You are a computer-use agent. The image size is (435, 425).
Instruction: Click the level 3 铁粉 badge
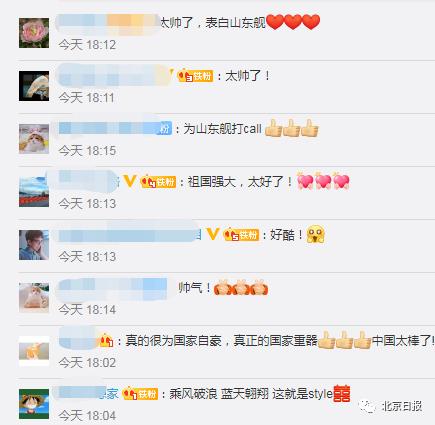[195, 76]
